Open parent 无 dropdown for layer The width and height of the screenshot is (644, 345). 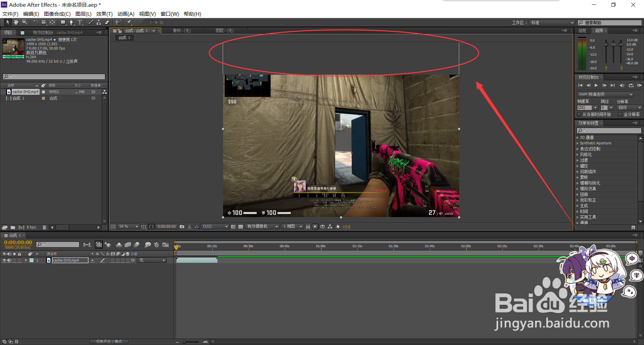click(152, 260)
